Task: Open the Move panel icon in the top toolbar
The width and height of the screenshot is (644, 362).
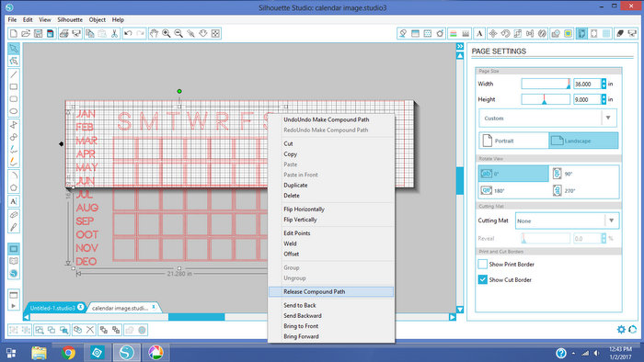Action: (x=493, y=33)
